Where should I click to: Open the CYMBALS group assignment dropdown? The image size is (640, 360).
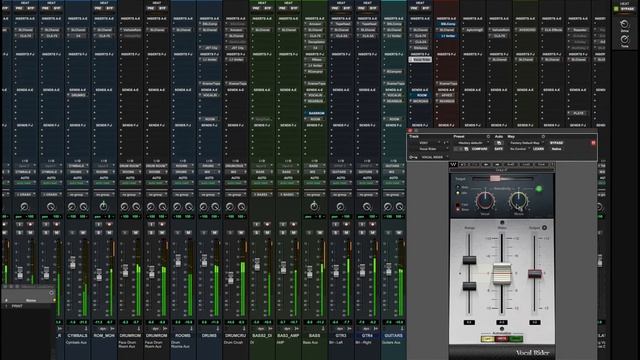[x=77, y=195]
